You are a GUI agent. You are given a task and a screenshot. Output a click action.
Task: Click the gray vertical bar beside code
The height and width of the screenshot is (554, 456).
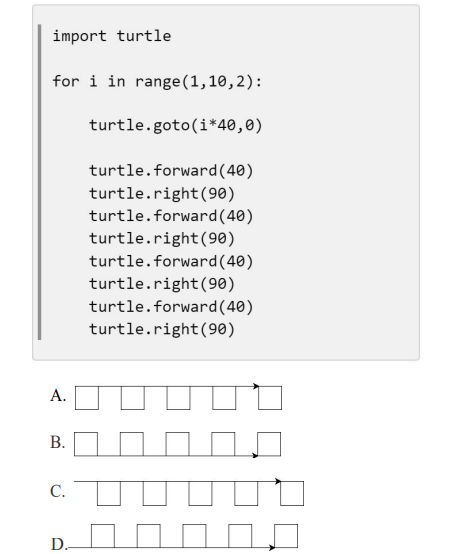pos(39,182)
